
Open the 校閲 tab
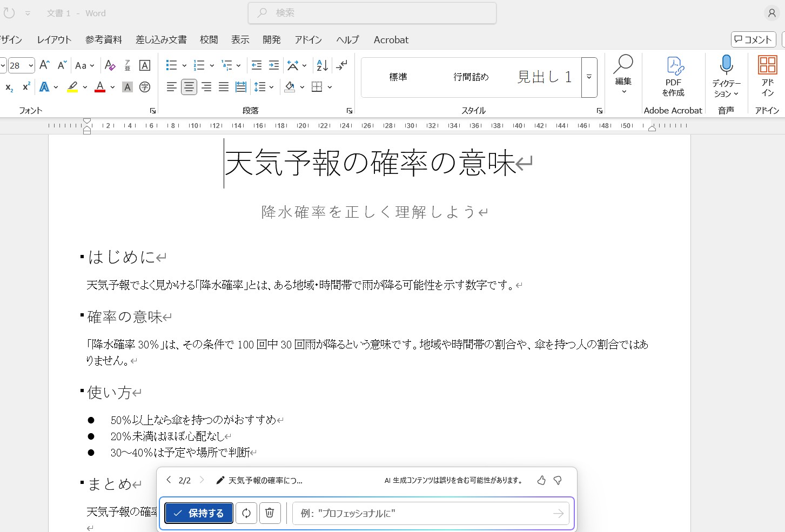pos(209,40)
